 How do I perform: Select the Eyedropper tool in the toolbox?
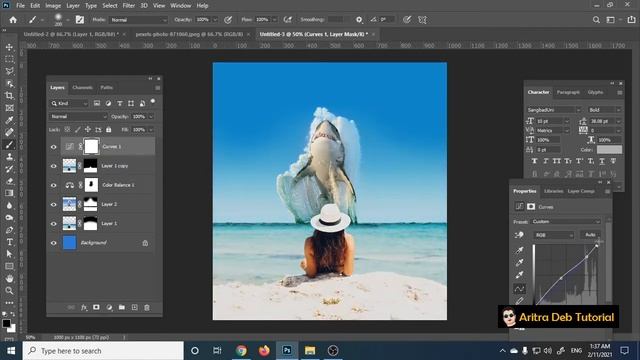9,120
